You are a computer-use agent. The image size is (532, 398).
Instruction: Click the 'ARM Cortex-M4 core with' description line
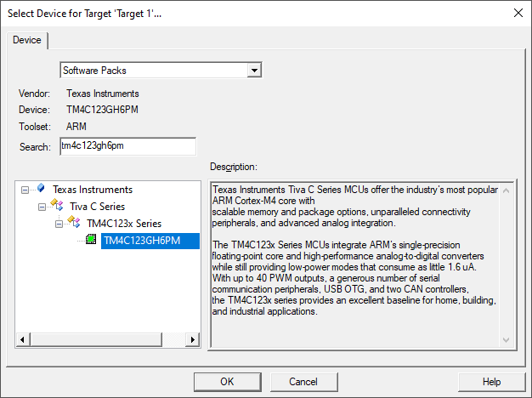263,201
